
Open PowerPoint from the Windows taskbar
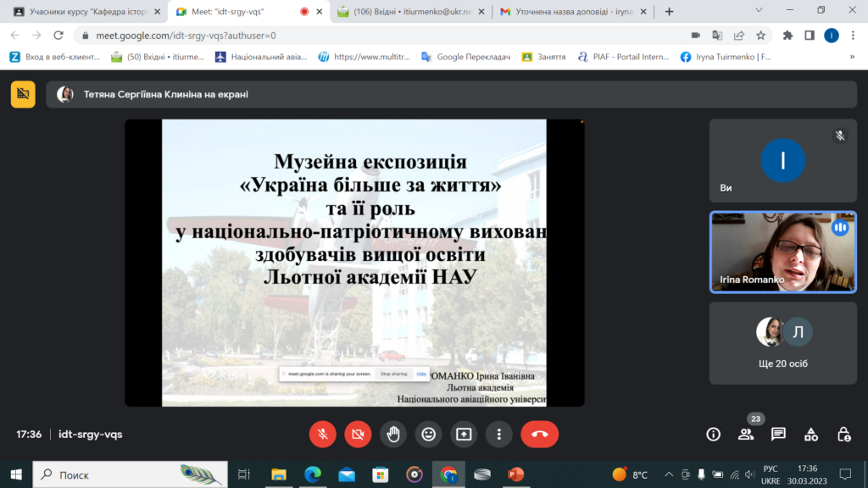pyautogui.click(x=515, y=474)
